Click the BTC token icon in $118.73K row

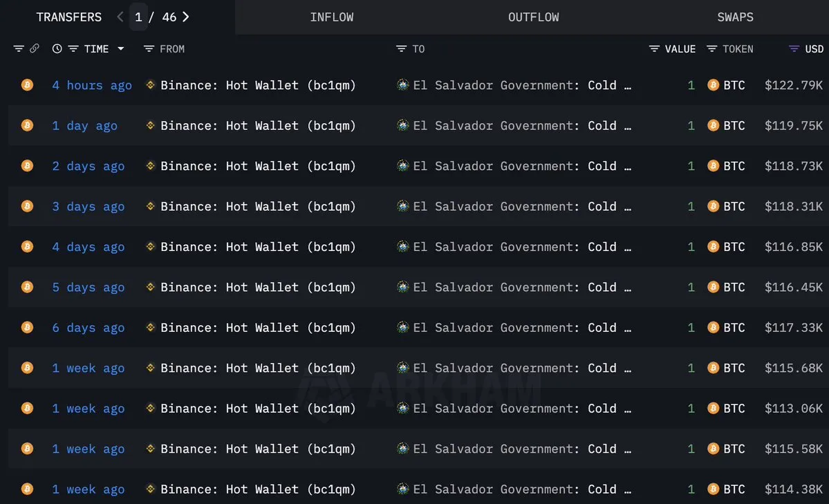pos(714,165)
